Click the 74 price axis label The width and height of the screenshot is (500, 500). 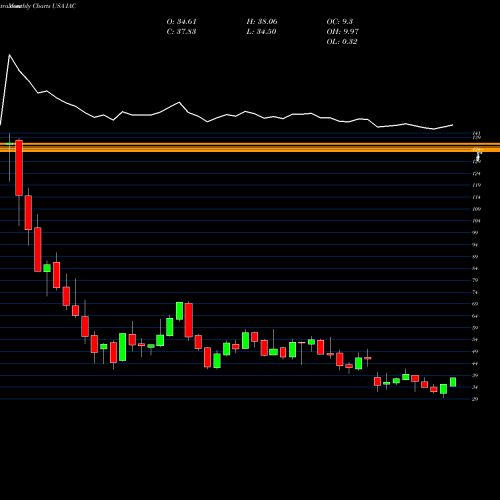click(475, 292)
